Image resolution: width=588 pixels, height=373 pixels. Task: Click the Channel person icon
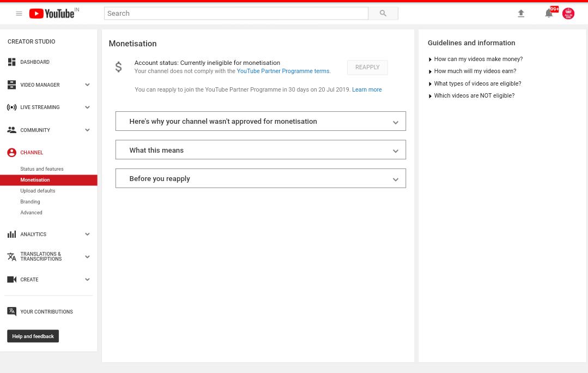click(11, 152)
